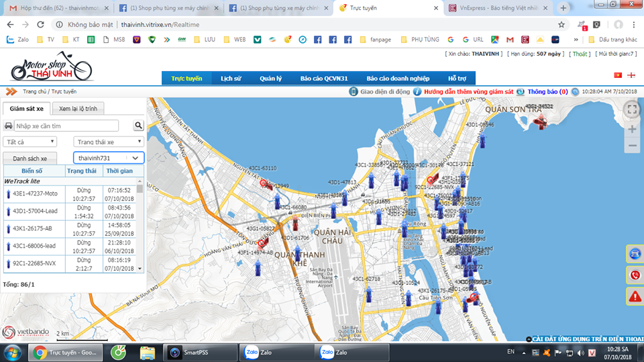Image resolution: width=644 pixels, height=362 pixels.
Task: Zoom out the map with minus button
Action: click(632, 146)
